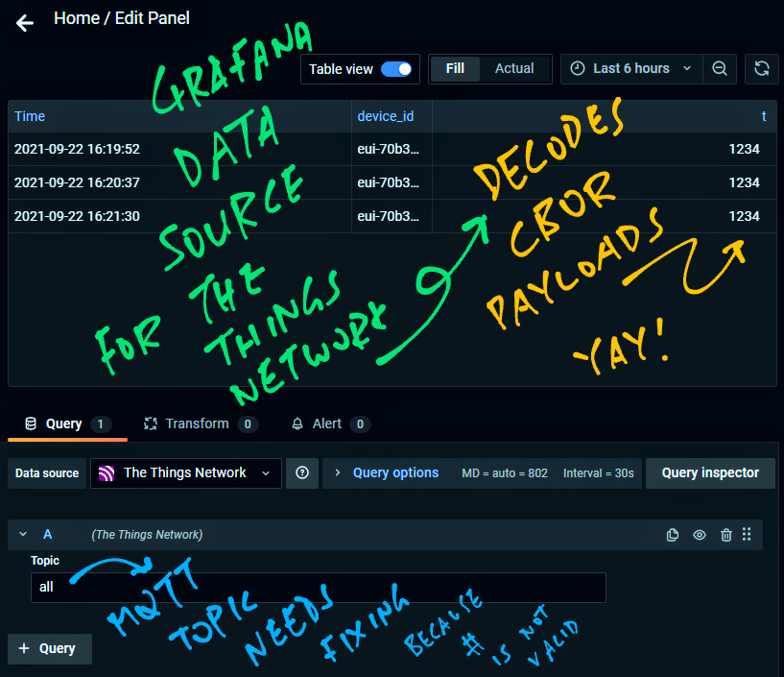Click the drag handle icon on query A

click(x=748, y=535)
